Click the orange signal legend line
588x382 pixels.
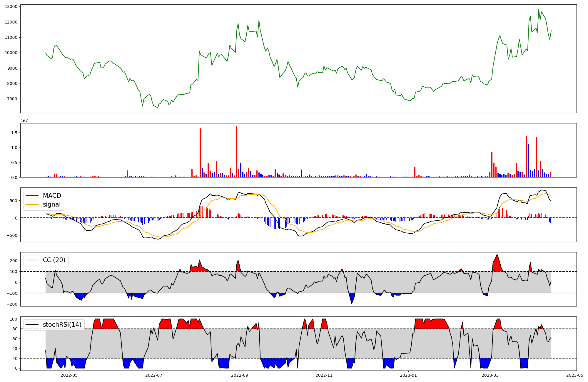pyautogui.click(x=32, y=205)
